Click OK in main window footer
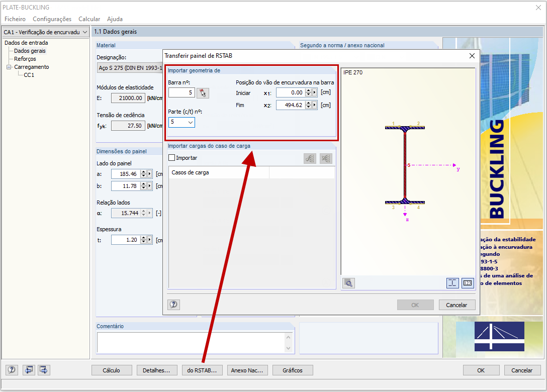This screenshot has width=547, height=392. (x=481, y=370)
